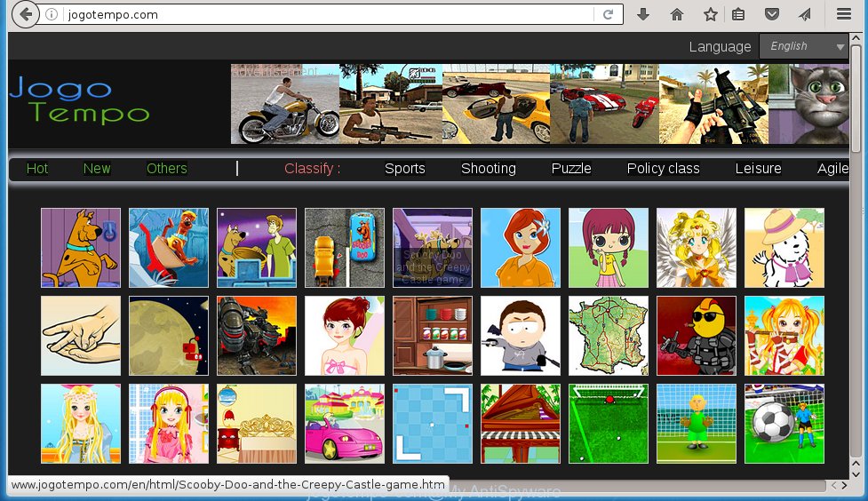Open the blonde princess flower crown game
The height and width of the screenshot is (501, 868).
81,424
